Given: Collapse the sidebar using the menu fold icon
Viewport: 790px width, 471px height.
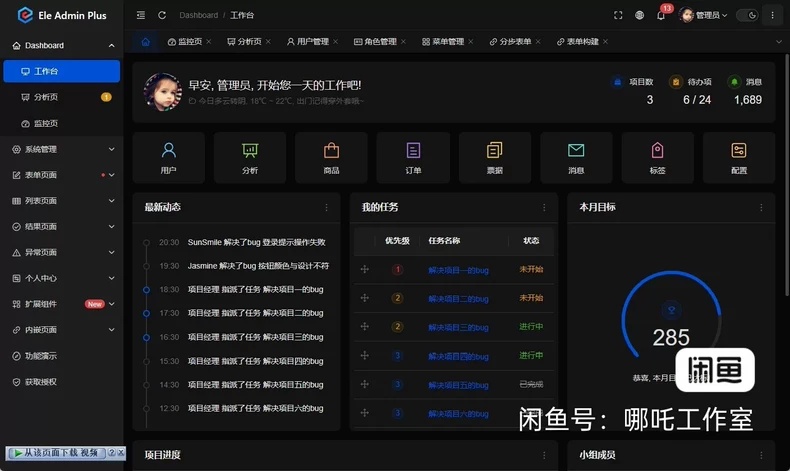Looking at the screenshot, I should [x=141, y=15].
